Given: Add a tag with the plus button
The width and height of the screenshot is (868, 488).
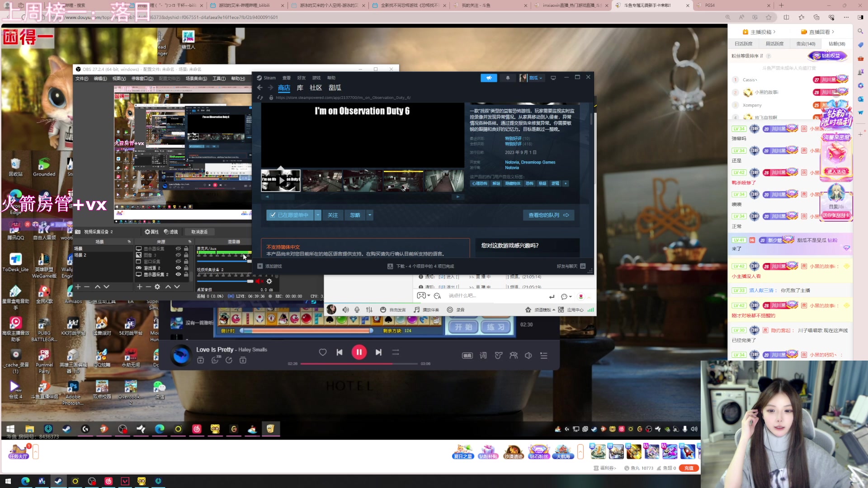Looking at the screenshot, I should [x=566, y=183].
